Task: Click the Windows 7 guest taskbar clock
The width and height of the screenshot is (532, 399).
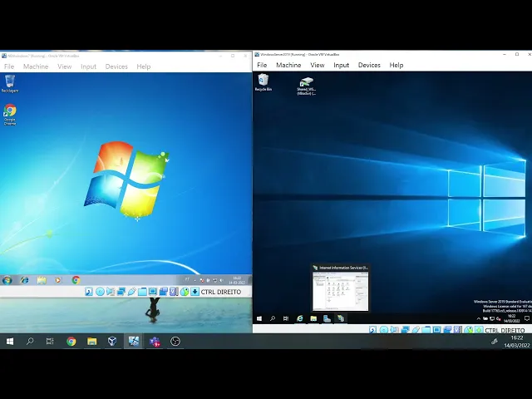Action: [237, 280]
